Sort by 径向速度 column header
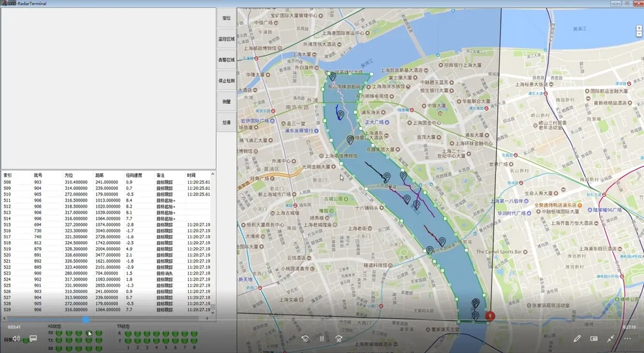The height and width of the screenshot is (353, 644). coord(134,175)
